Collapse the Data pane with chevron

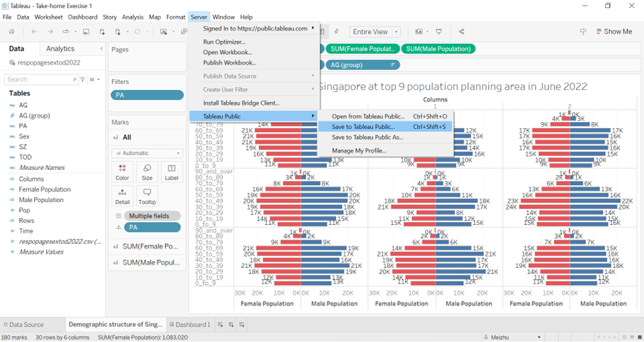[x=101, y=49]
